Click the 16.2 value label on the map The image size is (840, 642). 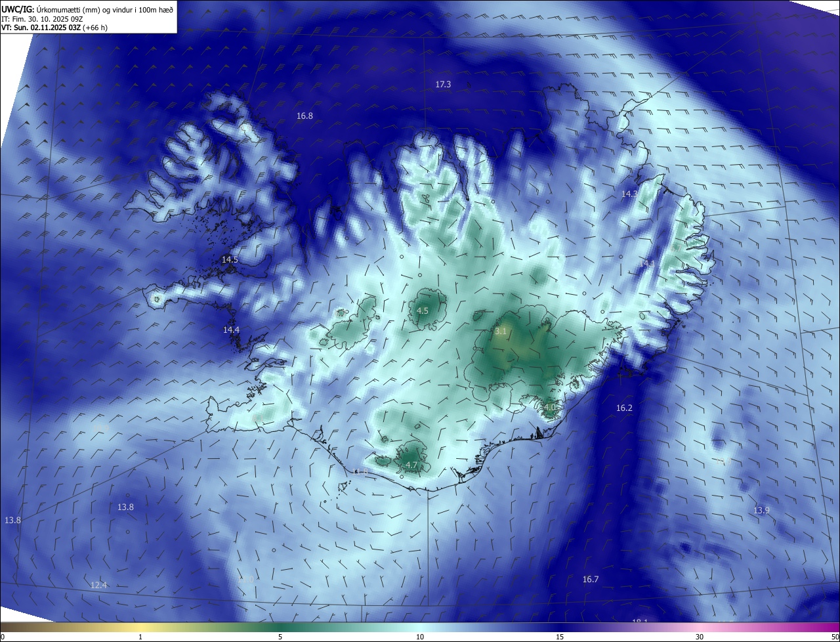624,408
